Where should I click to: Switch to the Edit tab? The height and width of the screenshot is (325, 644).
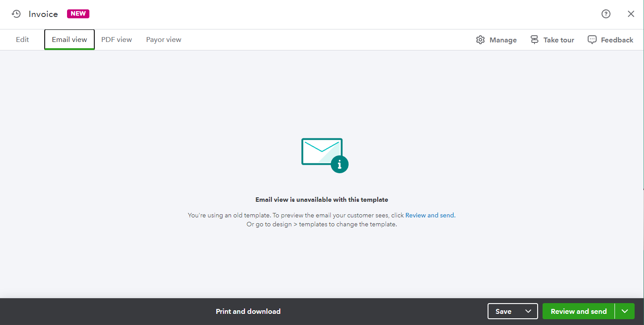click(22, 40)
